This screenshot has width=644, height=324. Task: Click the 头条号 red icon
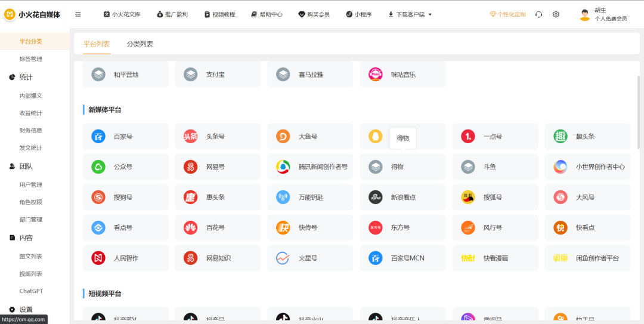(x=191, y=137)
